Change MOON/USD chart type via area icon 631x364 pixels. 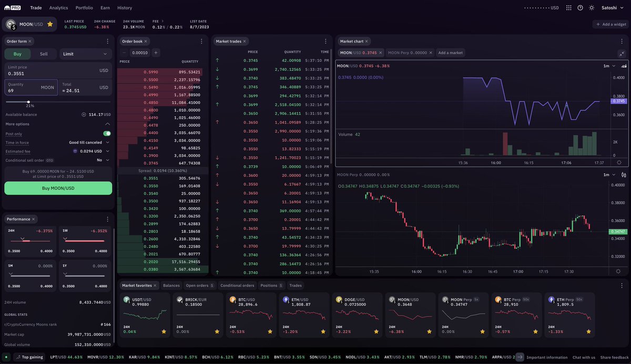624,66
